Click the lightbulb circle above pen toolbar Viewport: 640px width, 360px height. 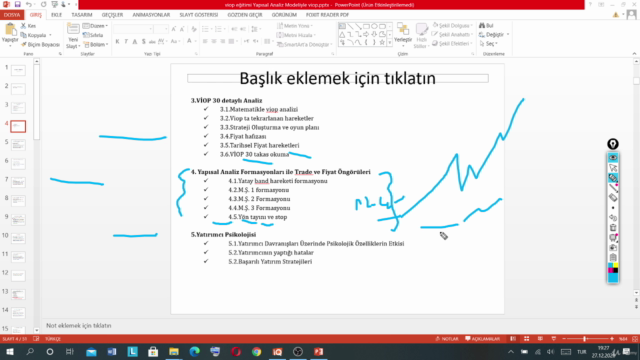pyautogui.click(x=613, y=144)
